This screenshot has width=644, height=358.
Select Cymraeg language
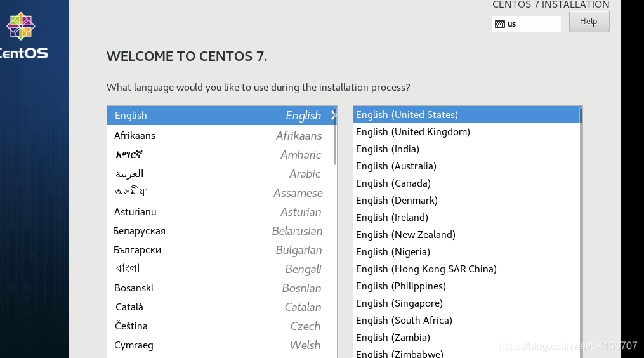[222, 345]
